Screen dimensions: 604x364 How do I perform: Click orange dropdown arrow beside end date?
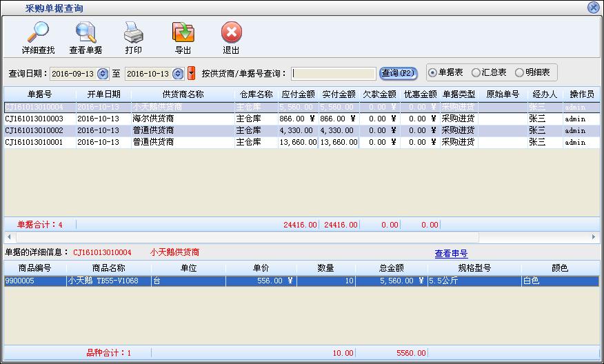click(x=191, y=74)
